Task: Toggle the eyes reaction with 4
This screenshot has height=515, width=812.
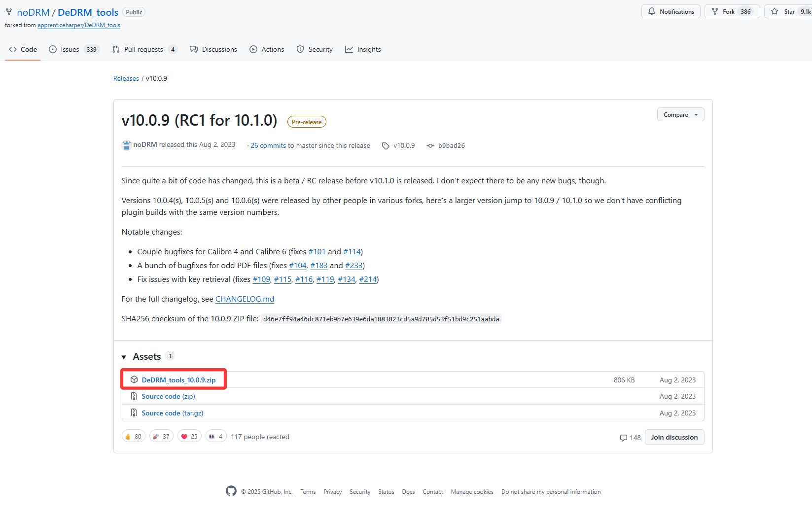Action: pyautogui.click(x=216, y=437)
